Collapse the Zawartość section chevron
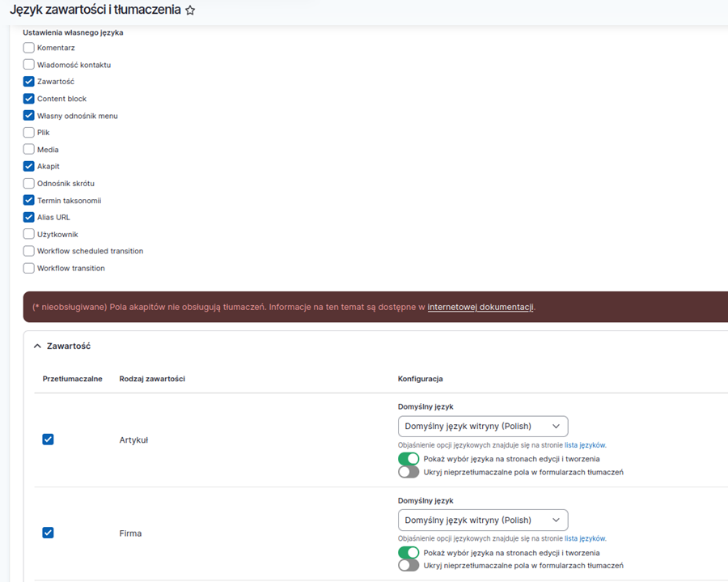The image size is (728, 582). [37, 346]
